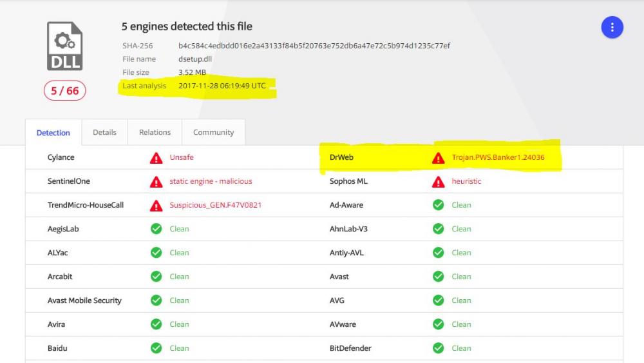
Task: Click the SentinelOne malicious warning icon
Action: coord(156,181)
